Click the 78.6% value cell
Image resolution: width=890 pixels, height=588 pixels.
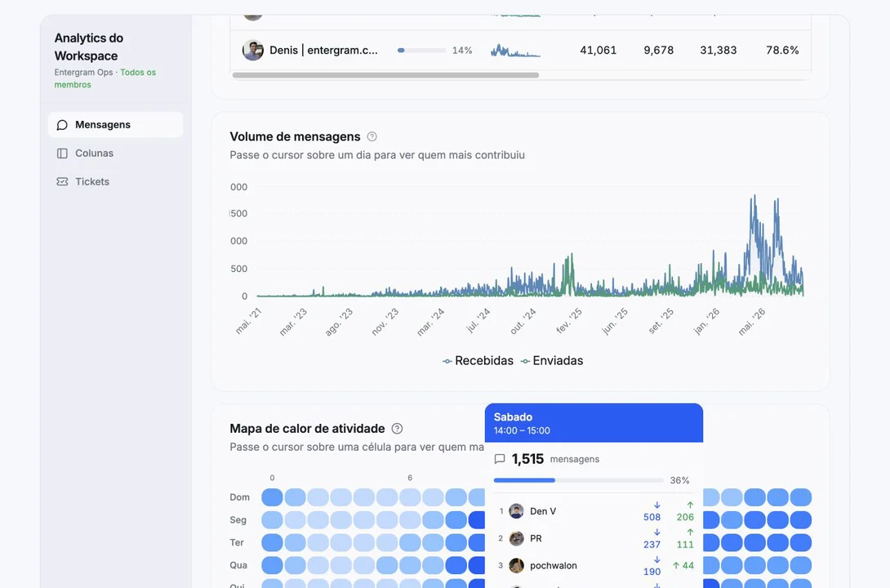tap(782, 50)
